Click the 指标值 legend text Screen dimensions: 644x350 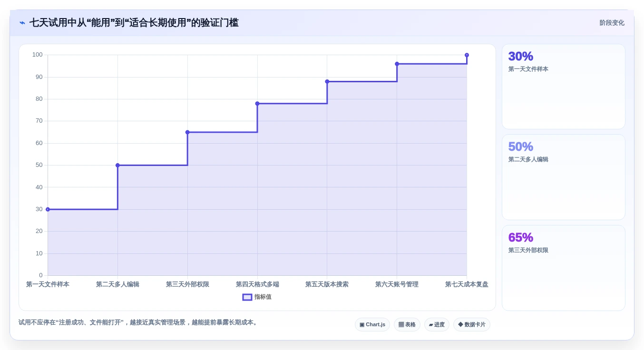[263, 297]
